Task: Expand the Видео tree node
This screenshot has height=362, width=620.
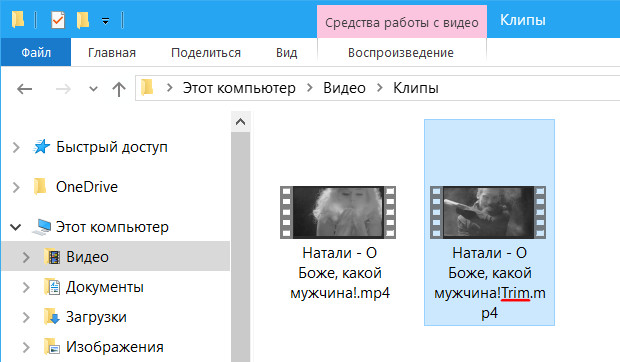Action: click(26, 257)
